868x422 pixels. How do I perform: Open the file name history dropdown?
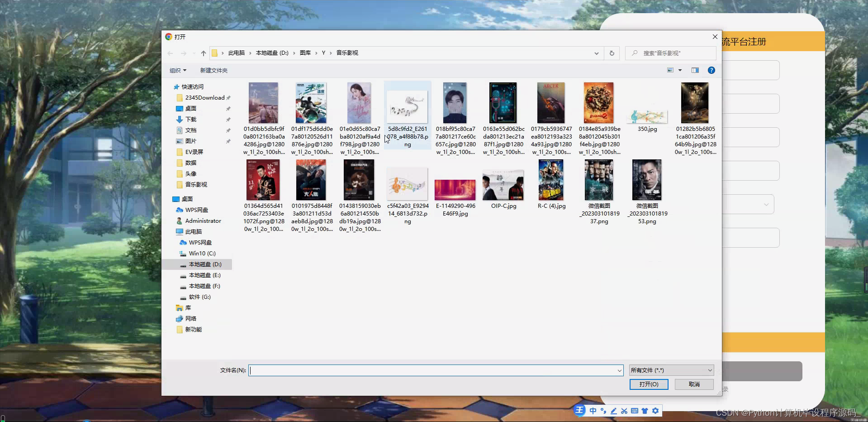tap(619, 370)
